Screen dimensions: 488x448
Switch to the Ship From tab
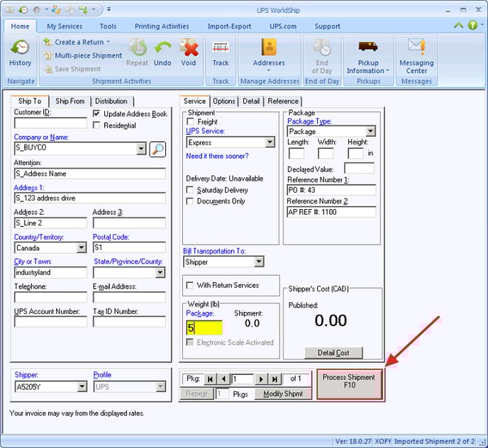[70, 101]
